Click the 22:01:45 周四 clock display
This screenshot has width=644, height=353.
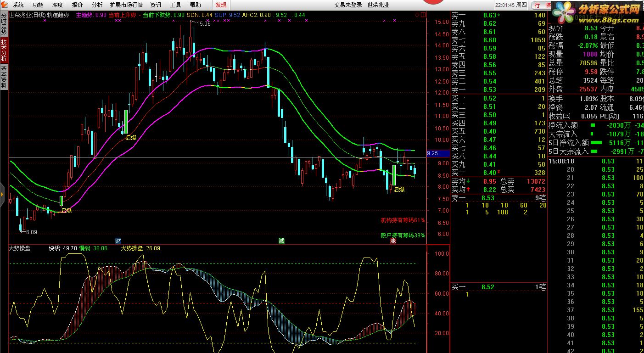511,5
